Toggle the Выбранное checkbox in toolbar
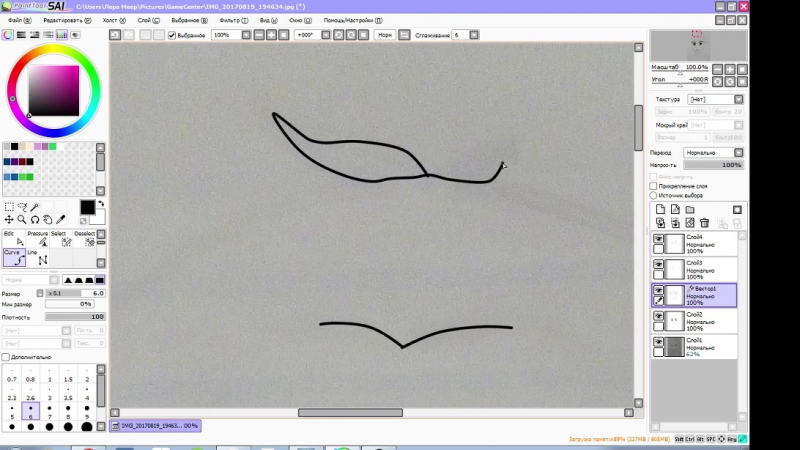 point(172,35)
